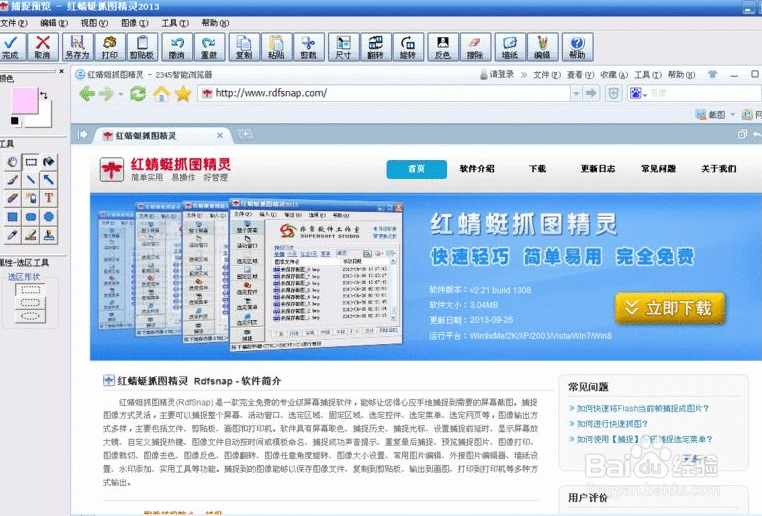The width and height of the screenshot is (762, 516).
Task: Open the 尺寸 (Size) toolbar tool
Action: click(x=344, y=47)
